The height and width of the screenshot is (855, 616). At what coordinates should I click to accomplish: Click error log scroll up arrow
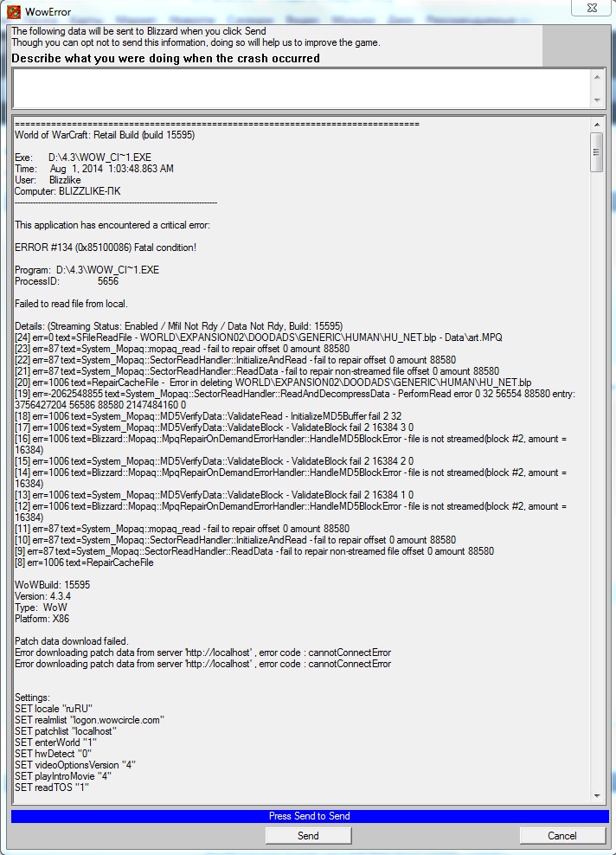598,125
